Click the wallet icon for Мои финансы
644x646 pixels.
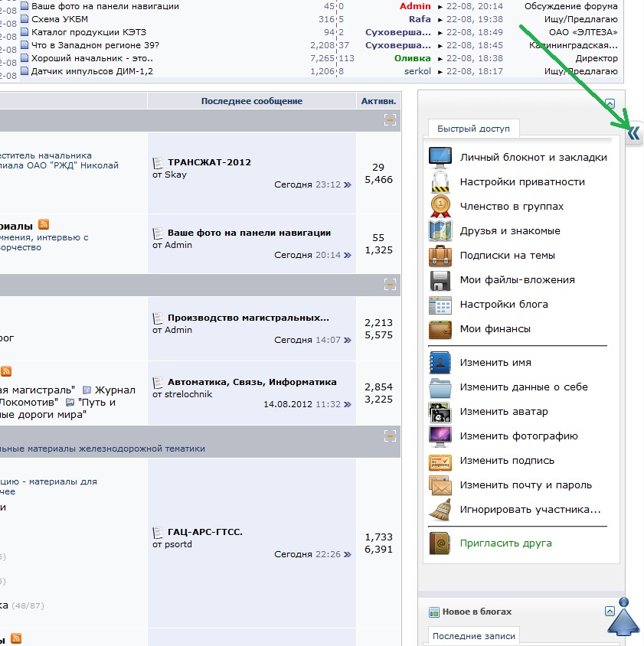(x=440, y=329)
